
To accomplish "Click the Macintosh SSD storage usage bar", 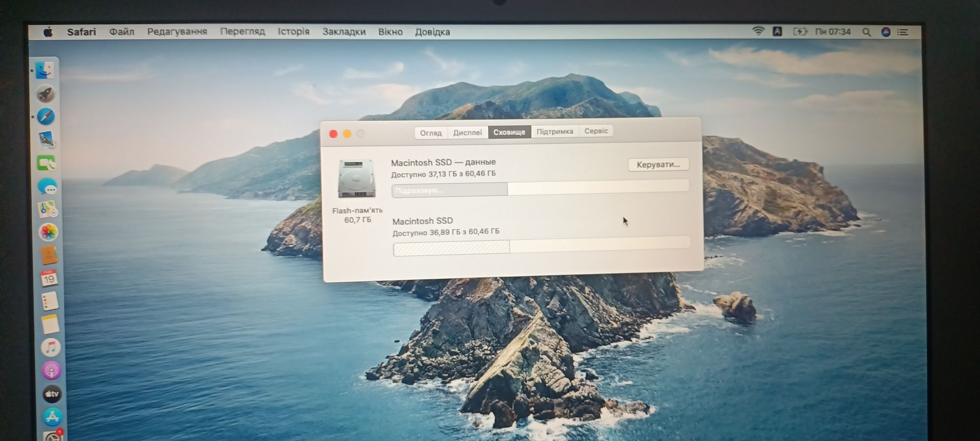I will 541,246.
